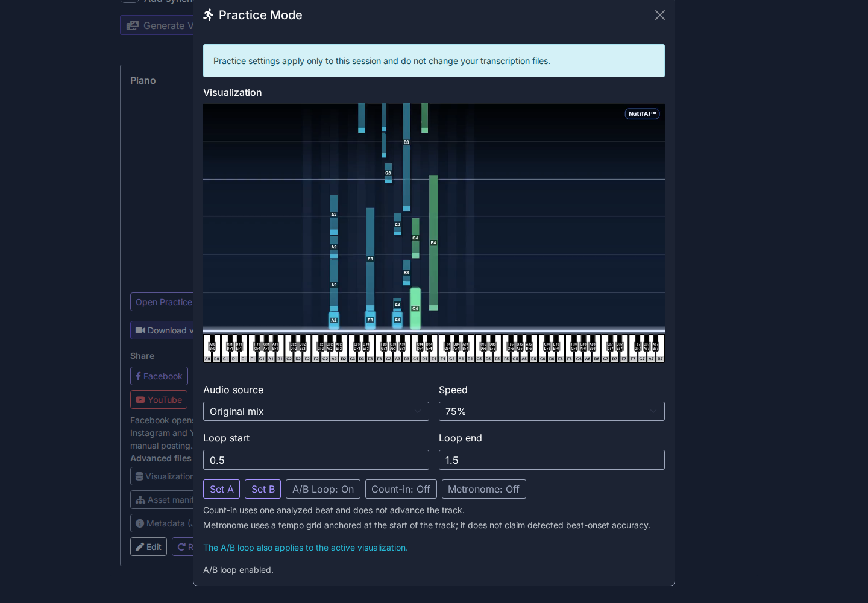Click the Loop start input field
The height and width of the screenshot is (603, 868).
pyautogui.click(x=316, y=460)
